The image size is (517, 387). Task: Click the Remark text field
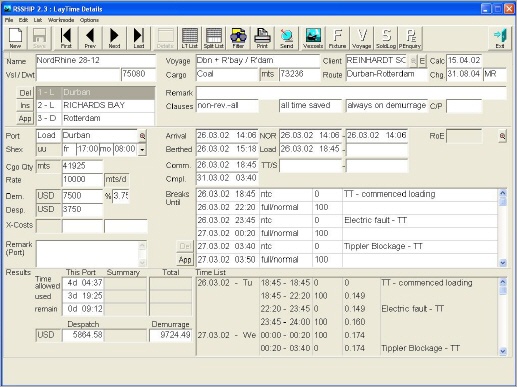click(351, 93)
